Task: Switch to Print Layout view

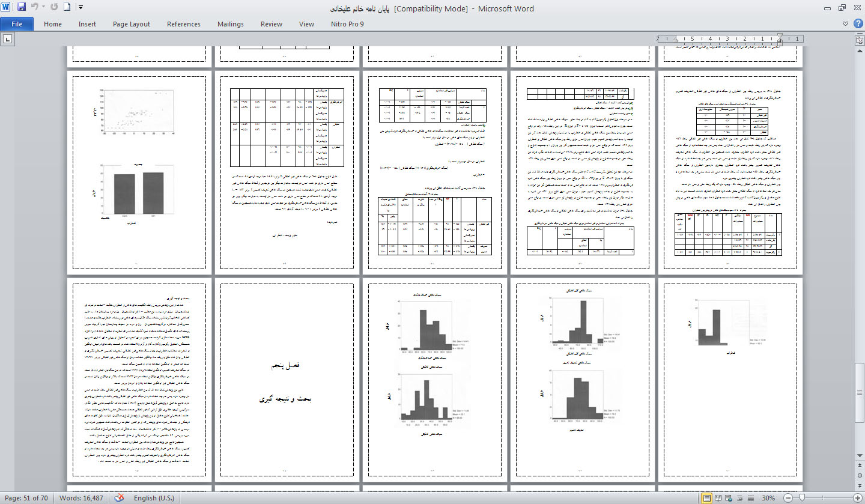Action: pos(707,498)
